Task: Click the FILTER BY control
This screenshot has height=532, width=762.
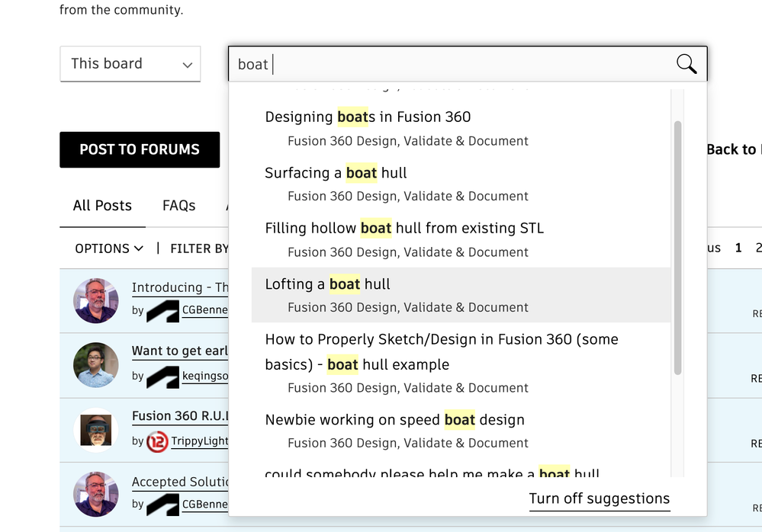Action: (x=199, y=248)
